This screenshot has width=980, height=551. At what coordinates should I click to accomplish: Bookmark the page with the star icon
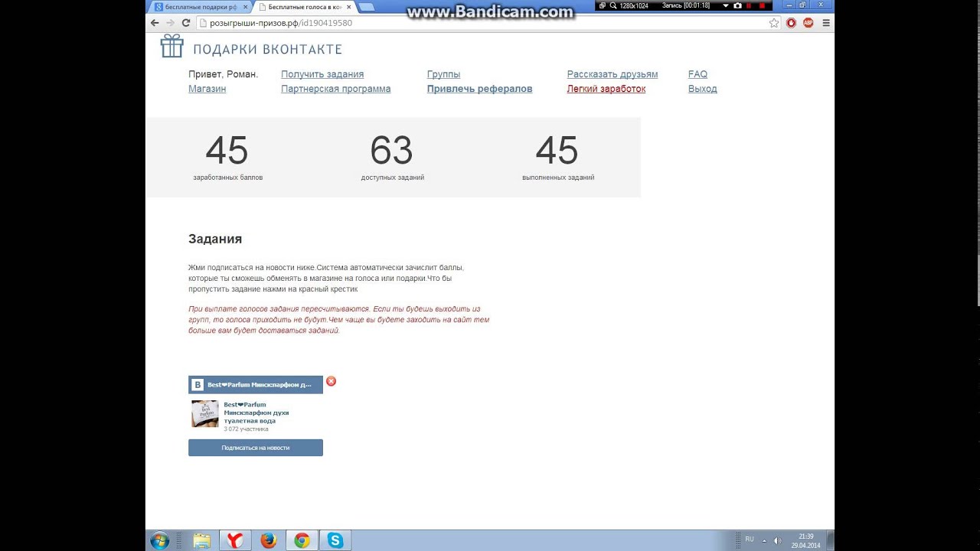(774, 23)
